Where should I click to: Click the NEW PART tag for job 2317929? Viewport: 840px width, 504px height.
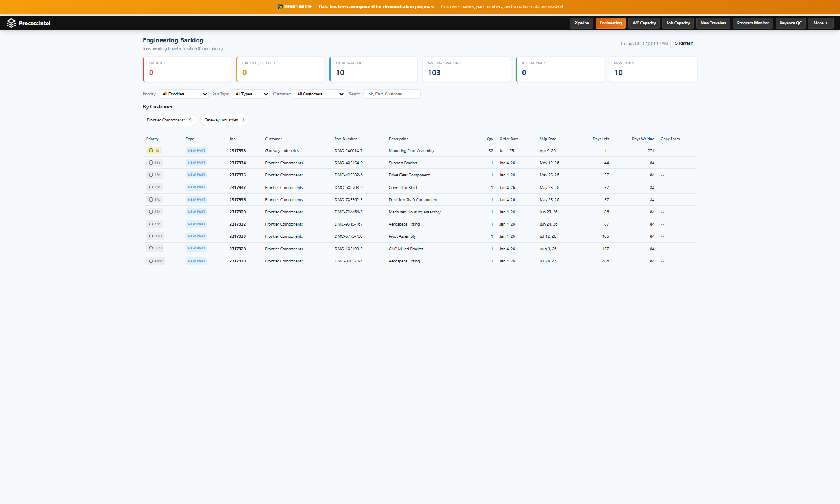tap(196, 212)
